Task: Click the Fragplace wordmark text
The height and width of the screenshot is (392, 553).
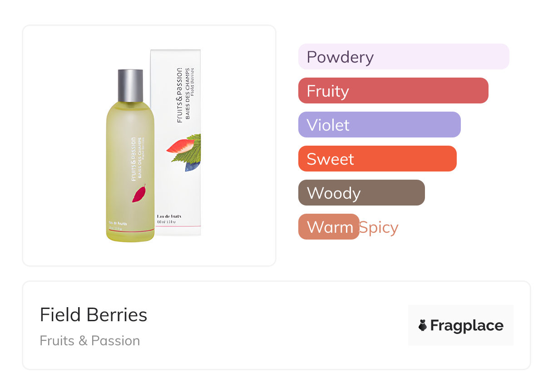Action: click(467, 325)
